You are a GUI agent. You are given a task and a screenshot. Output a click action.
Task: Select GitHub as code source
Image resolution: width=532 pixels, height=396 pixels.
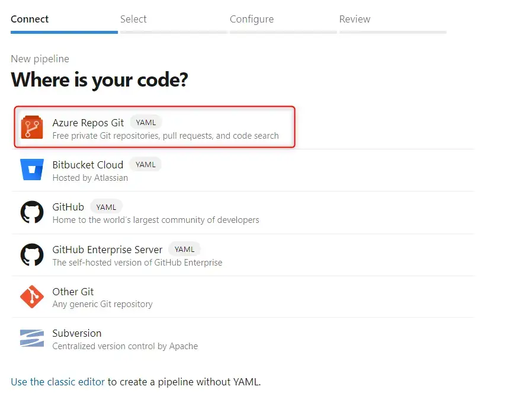(243, 213)
